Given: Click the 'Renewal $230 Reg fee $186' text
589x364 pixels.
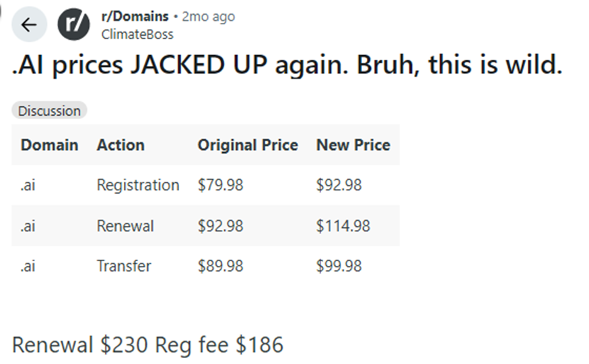Looking at the screenshot, I should pos(147,345).
